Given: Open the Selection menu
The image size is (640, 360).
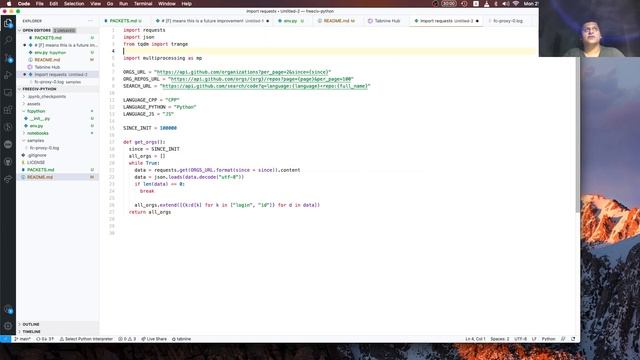Looking at the screenshot, I should pos(74,4).
